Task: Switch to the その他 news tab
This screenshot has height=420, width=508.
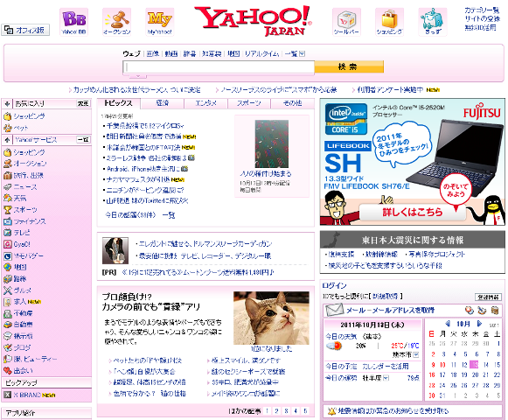Action: coord(293,103)
